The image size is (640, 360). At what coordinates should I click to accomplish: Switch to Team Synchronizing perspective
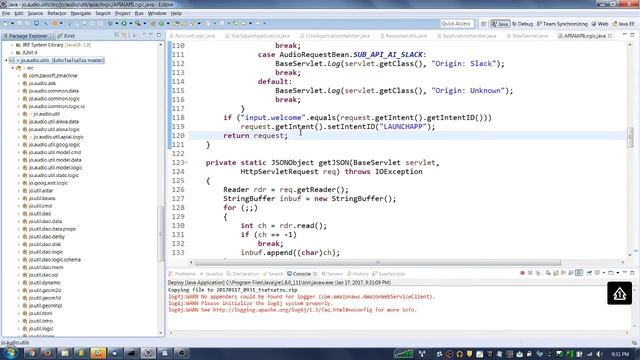click(562, 24)
